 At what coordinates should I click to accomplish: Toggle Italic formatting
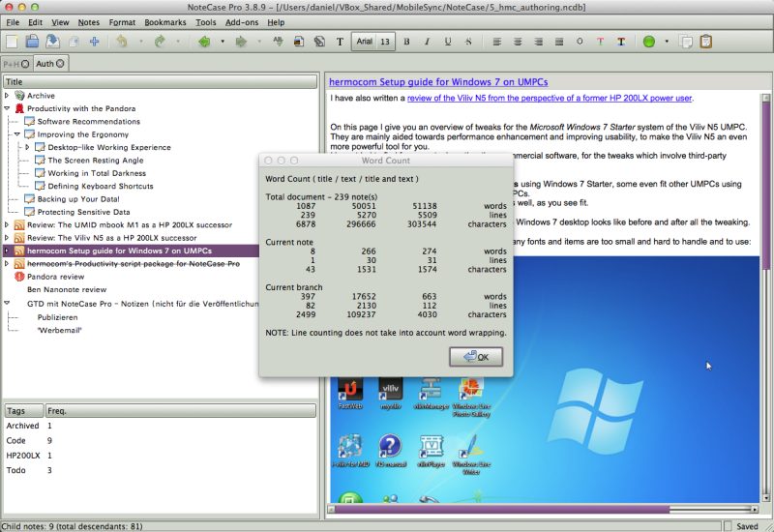pyautogui.click(x=427, y=42)
